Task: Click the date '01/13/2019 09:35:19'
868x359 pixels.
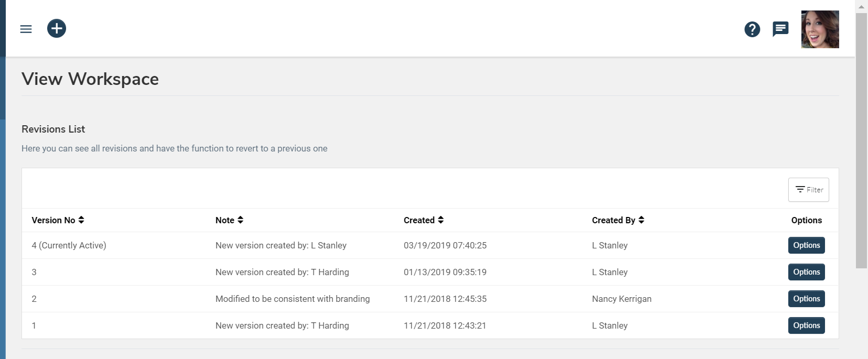Action: coord(445,272)
